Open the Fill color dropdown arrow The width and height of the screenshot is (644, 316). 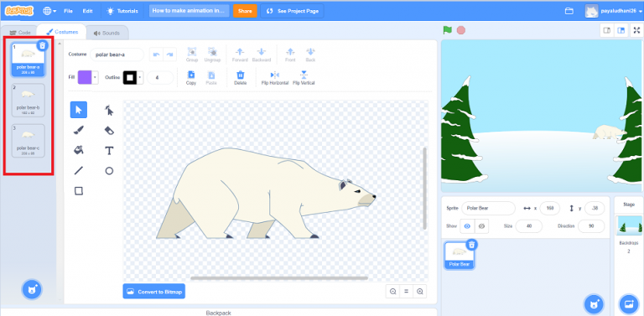click(96, 77)
